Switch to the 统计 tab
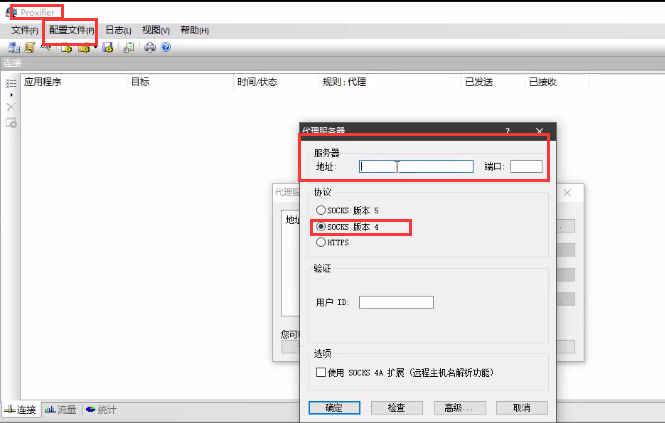 tap(101, 410)
